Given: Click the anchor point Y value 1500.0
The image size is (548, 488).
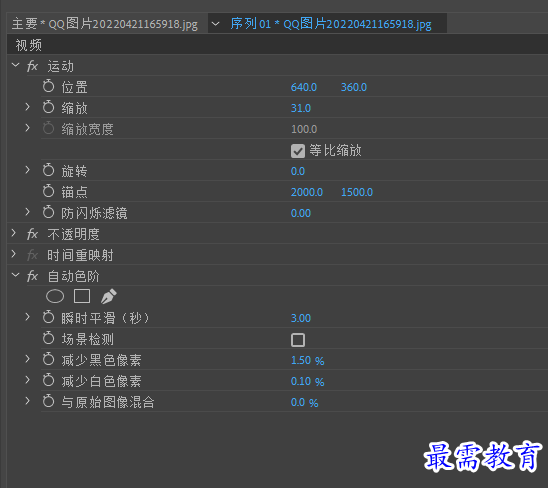Looking at the screenshot, I should 357,192.
